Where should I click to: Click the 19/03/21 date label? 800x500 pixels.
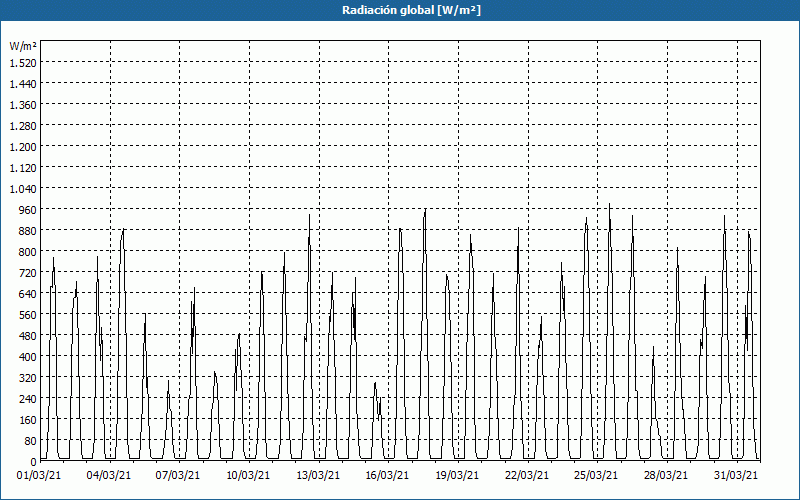point(457,475)
